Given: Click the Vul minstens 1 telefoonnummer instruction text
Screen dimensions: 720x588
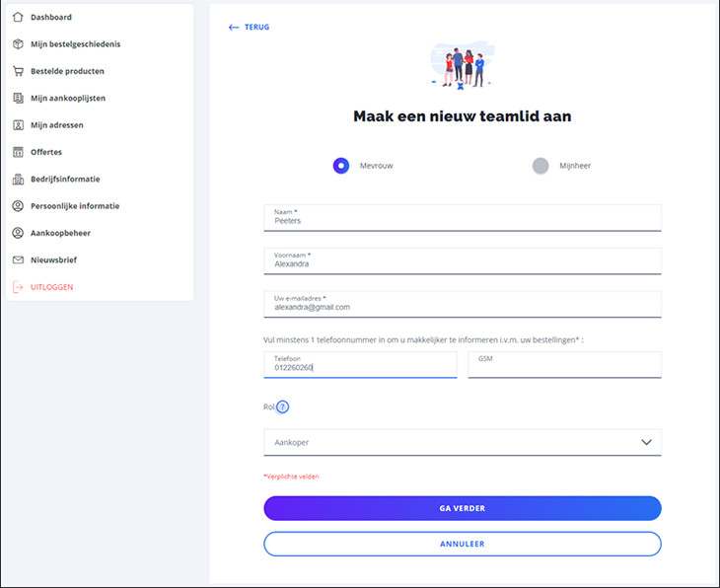Looking at the screenshot, I should 423,340.
